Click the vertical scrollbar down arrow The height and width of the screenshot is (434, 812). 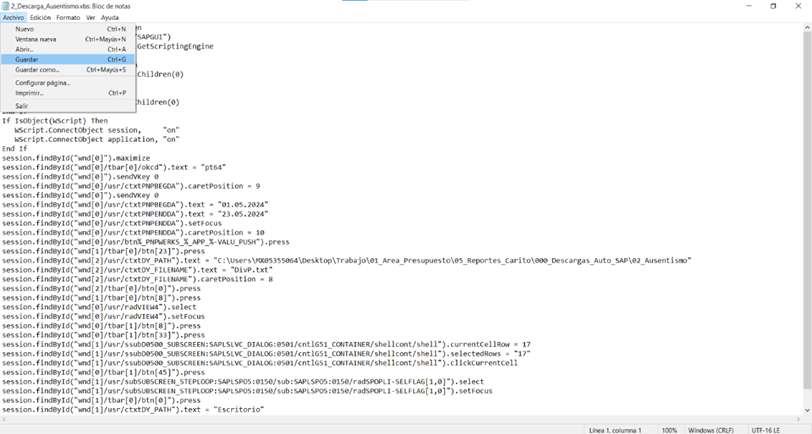click(x=807, y=410)
